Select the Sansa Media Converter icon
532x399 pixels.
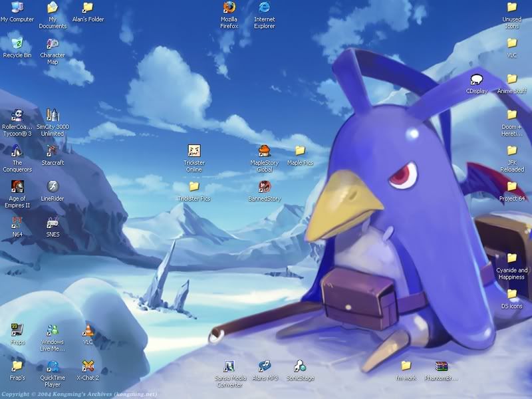[x=229, y=374]
